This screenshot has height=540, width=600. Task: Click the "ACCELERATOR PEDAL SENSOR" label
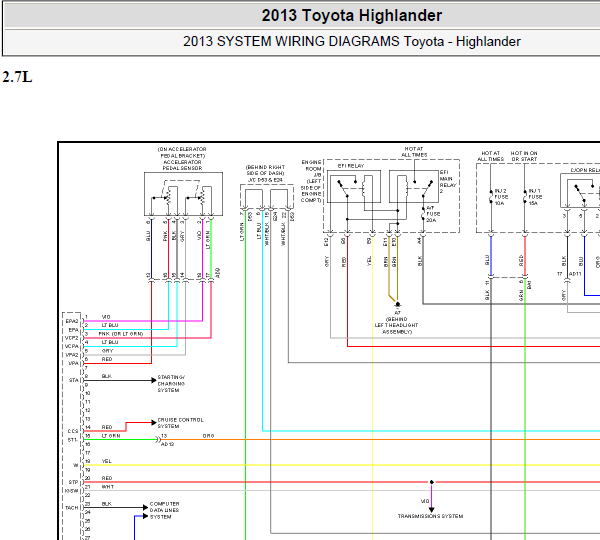182,165
